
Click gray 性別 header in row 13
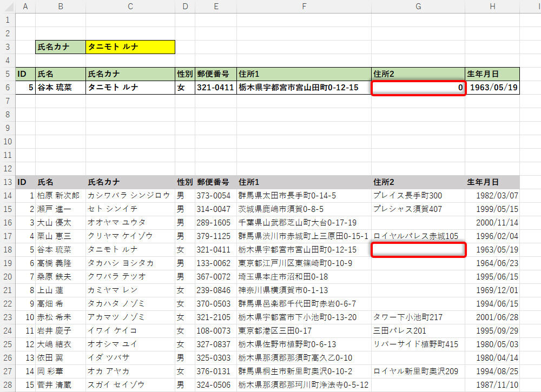click(x=185, y=182)
